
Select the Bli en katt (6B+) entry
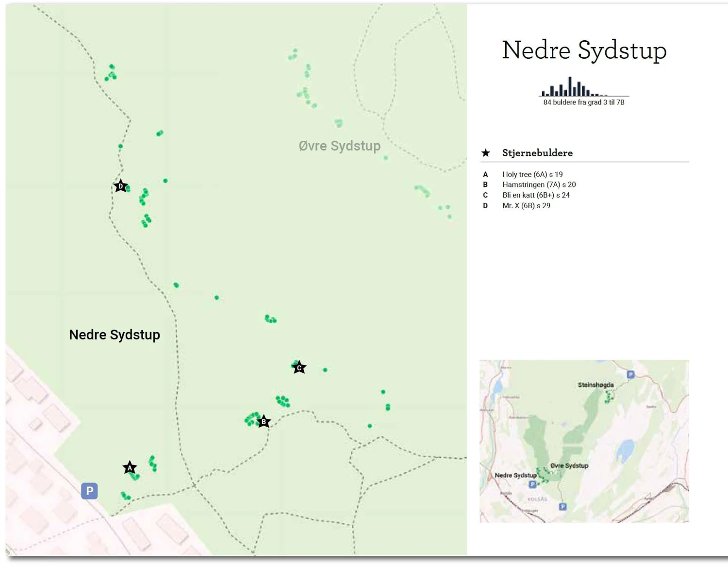coord(536,195)
